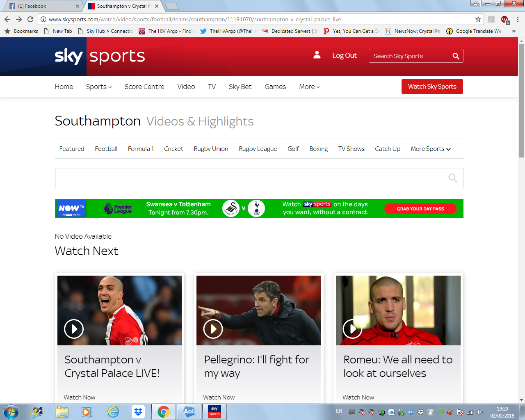This screenshot has height=420, width=525.
Task: Click the video search magnifier icon
Action: click(452, 178)
